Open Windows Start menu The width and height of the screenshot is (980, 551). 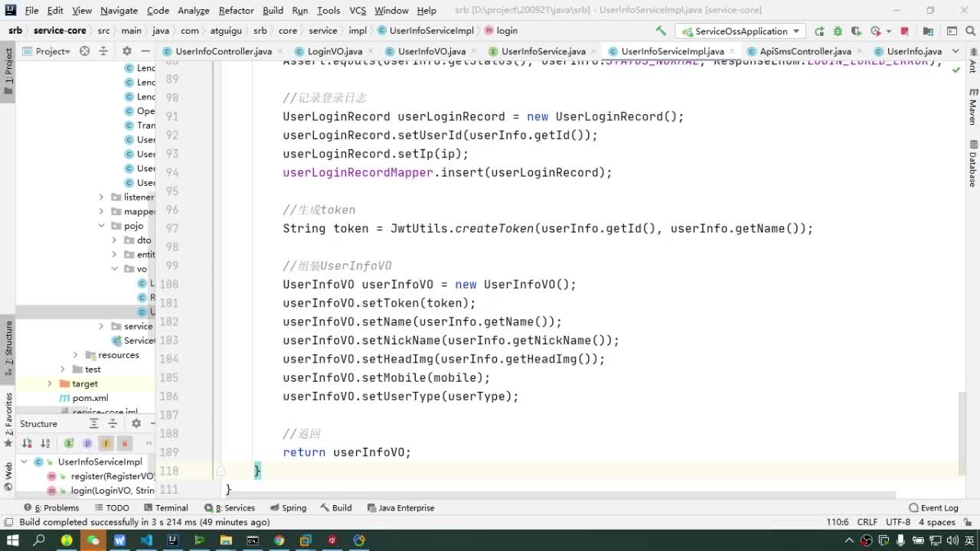pyautogui.click(x=12, y=540)
